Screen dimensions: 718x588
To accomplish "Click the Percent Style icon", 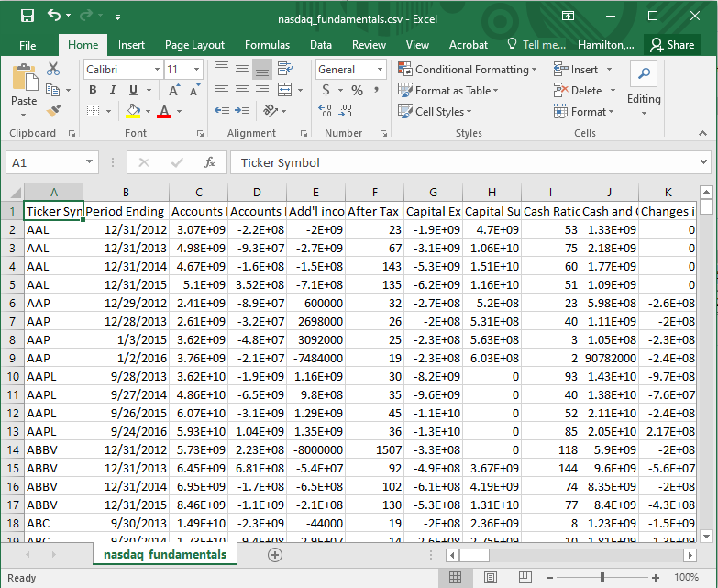I will click(357, 90).
